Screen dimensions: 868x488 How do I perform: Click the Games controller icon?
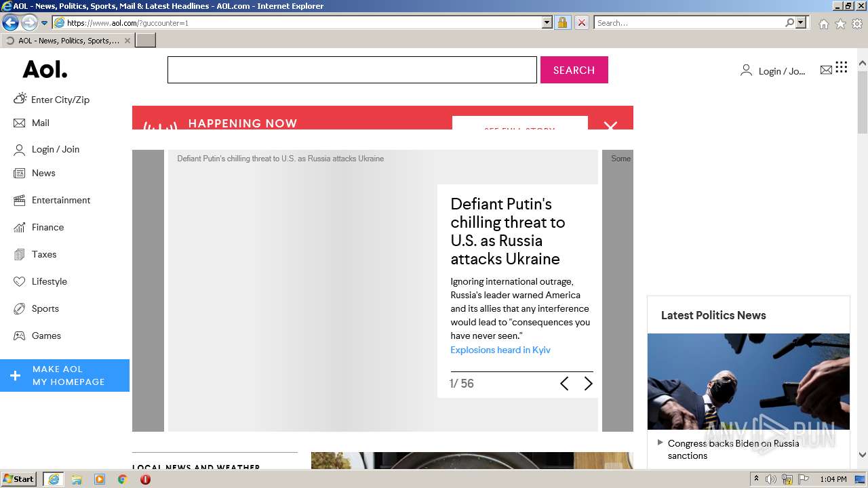(19, 335)
